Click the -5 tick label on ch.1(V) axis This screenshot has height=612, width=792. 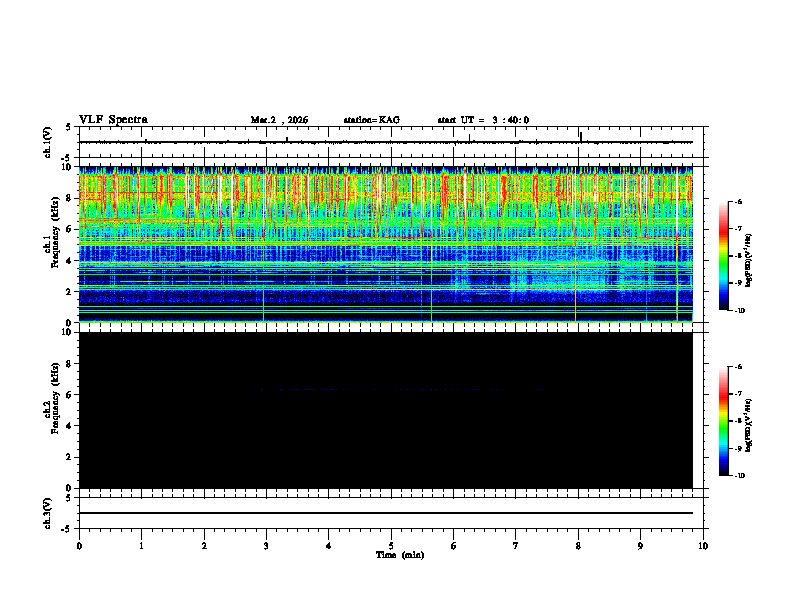(x=67, y=158)
